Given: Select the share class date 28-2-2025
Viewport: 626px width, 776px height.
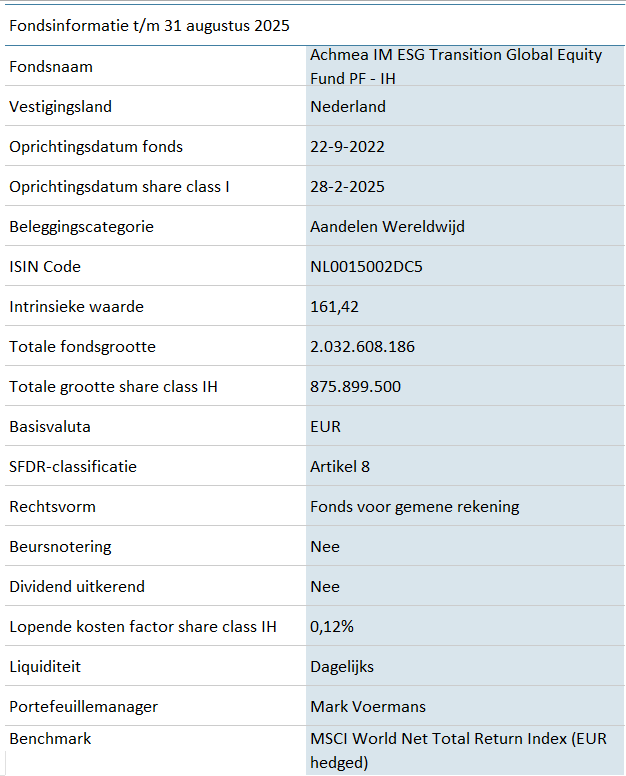Looking at the screenshot, I should click(x=348, y=187).
